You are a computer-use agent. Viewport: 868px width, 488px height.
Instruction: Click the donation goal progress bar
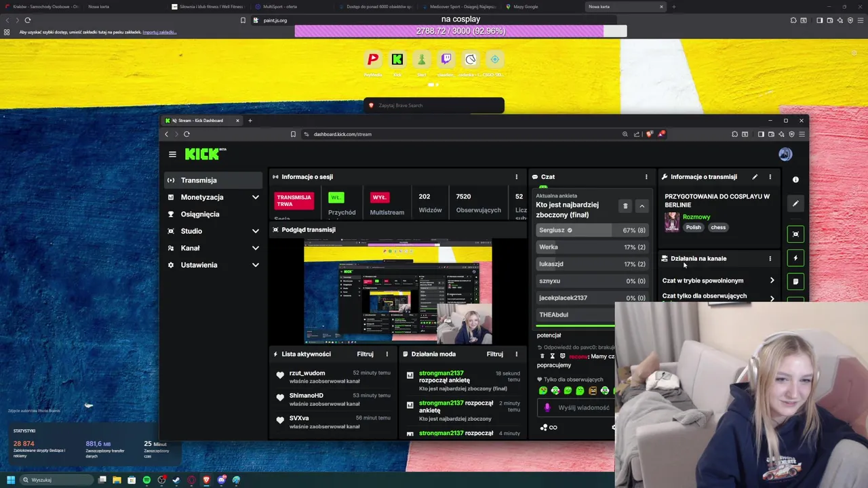coord(460,31)
